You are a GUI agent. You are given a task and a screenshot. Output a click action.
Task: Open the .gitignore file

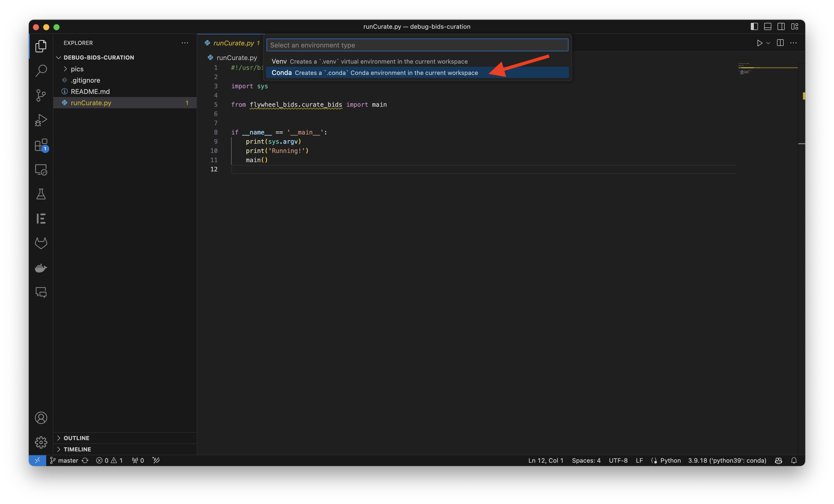click(x=125, y=80)
